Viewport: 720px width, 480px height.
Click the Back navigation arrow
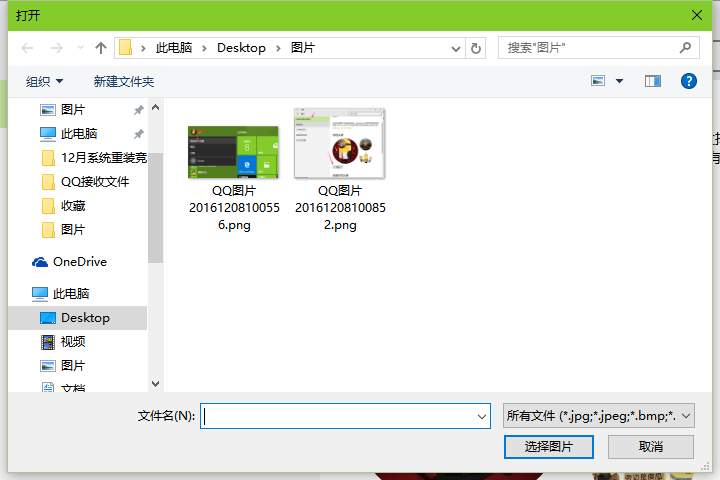coord(28,47)
